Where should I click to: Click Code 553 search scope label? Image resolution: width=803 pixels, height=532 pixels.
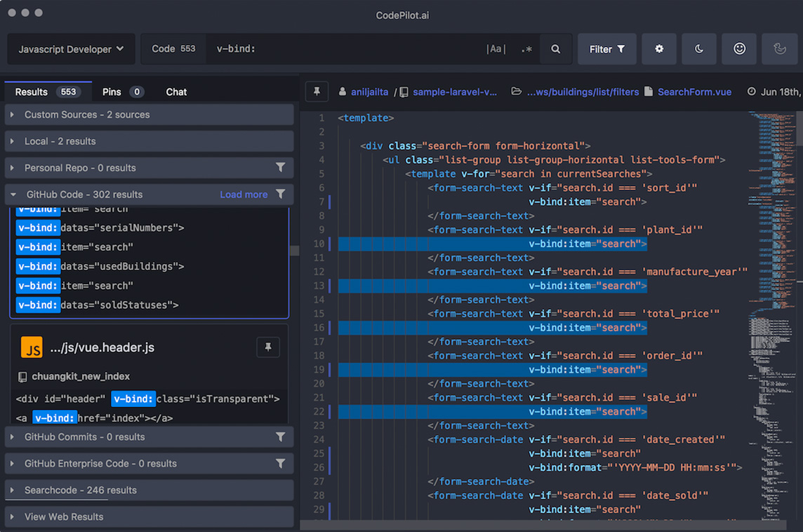pos(173,49)
